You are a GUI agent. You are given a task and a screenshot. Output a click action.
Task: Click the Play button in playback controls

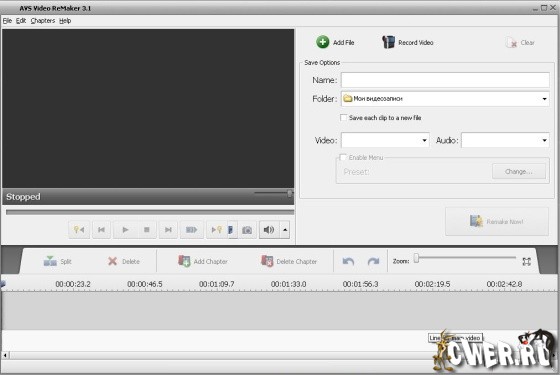click(125, 230)
